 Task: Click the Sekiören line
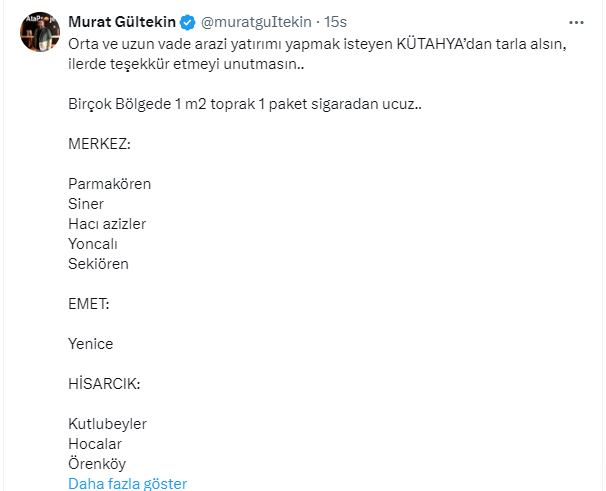pos(98,264)
